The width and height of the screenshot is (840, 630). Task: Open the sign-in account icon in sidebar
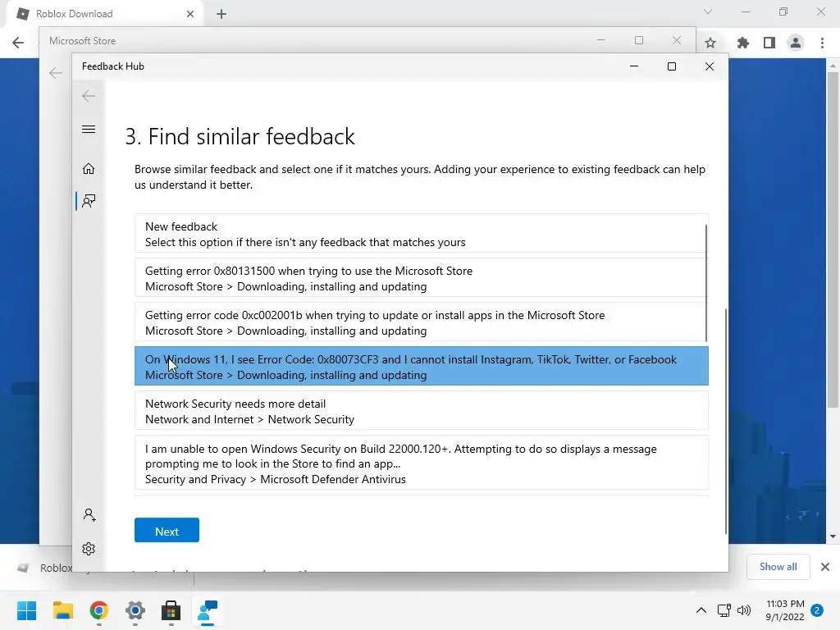point(89,515)
